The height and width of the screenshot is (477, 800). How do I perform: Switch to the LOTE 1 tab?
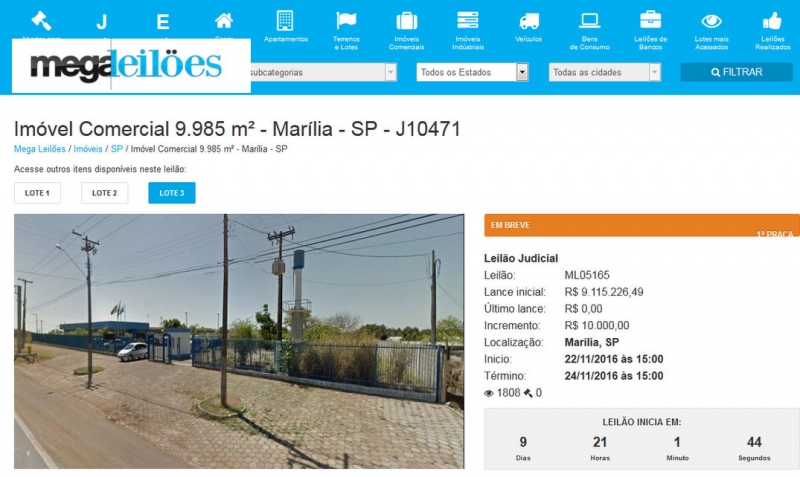37,193
